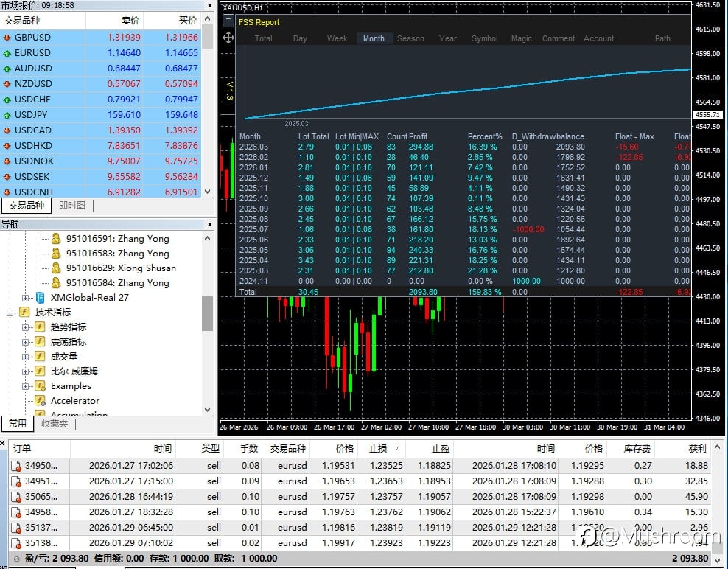Expand the 比尔 威廉姆 tree node
Image resolution: width=728 pixels, height=569 pixels.
click(x=25, y=371)
